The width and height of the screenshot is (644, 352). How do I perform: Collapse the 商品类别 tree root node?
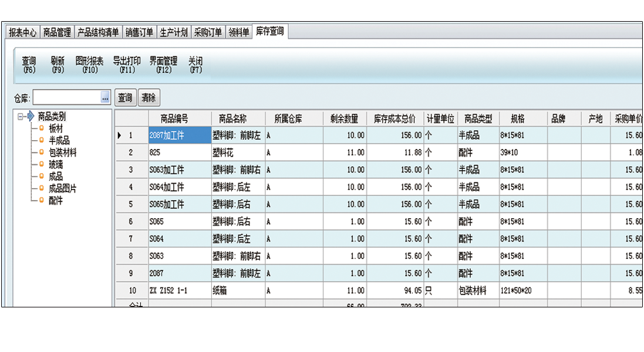coord(21,117)
